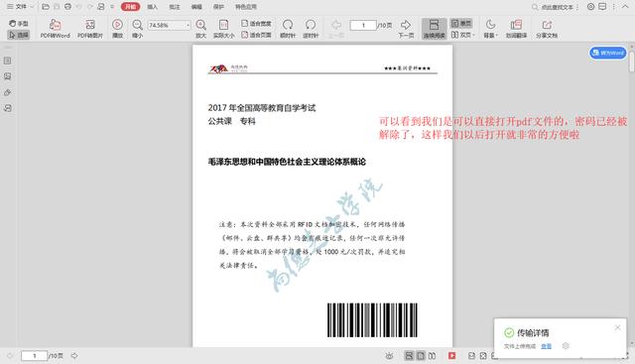Switch to the 开始 ribbon tab
This screenshot has width=635, height=364.
tap(130, 7)
